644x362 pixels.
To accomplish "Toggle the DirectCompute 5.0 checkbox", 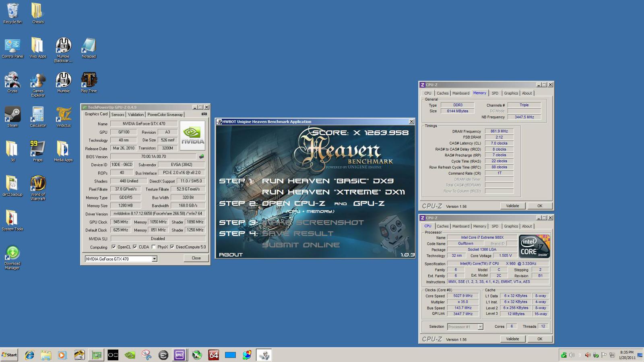I will click(x=172, y=247).
